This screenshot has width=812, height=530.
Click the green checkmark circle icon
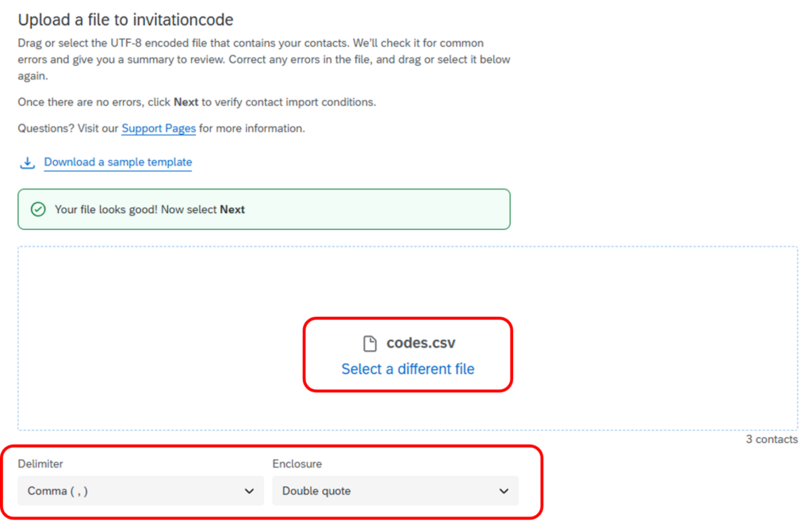(36, 209)
